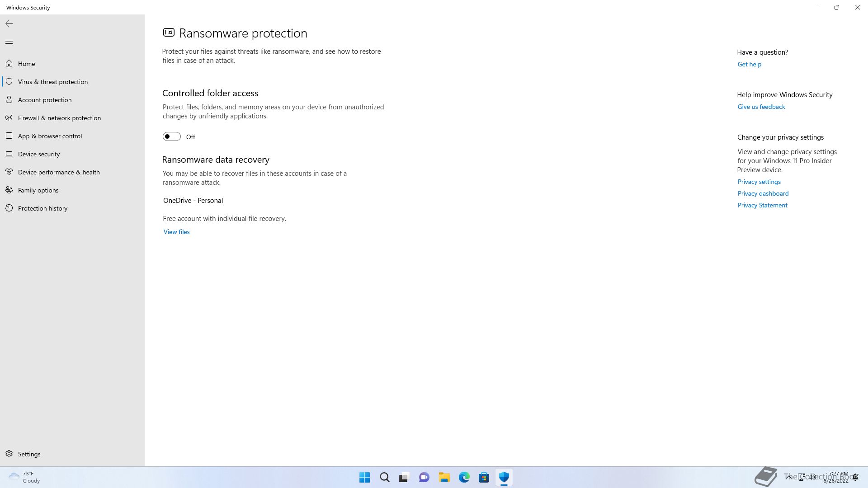Screen dimensions: 868x488
Task: Open Settings in the sidebar
Action: 72,454
